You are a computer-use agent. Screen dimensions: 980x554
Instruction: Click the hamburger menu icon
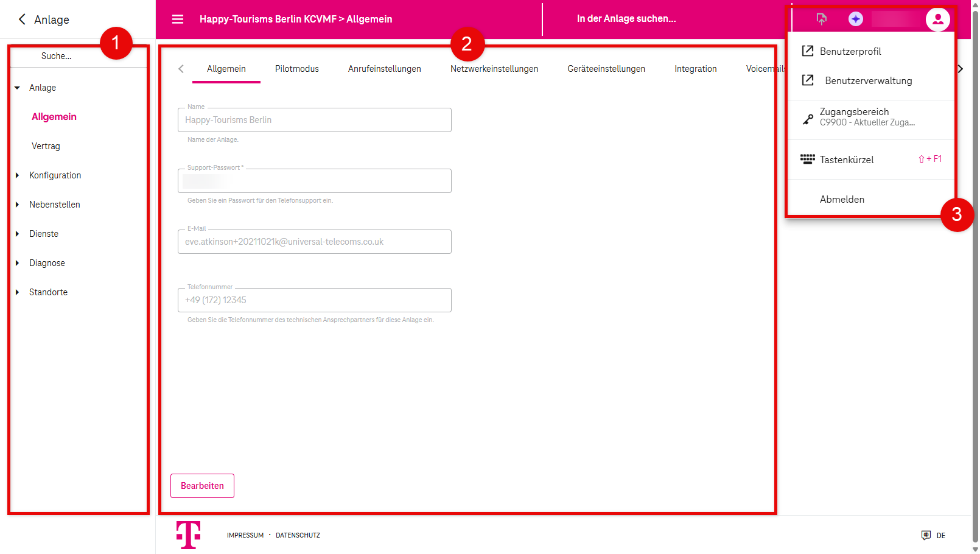click(178, 19)
